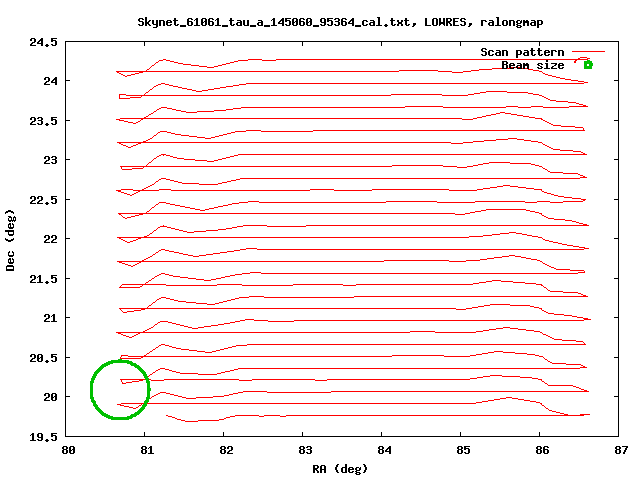Click the y-axis tick label 21.5
Screen dimensions: 640x480
(x=43, y=279)
